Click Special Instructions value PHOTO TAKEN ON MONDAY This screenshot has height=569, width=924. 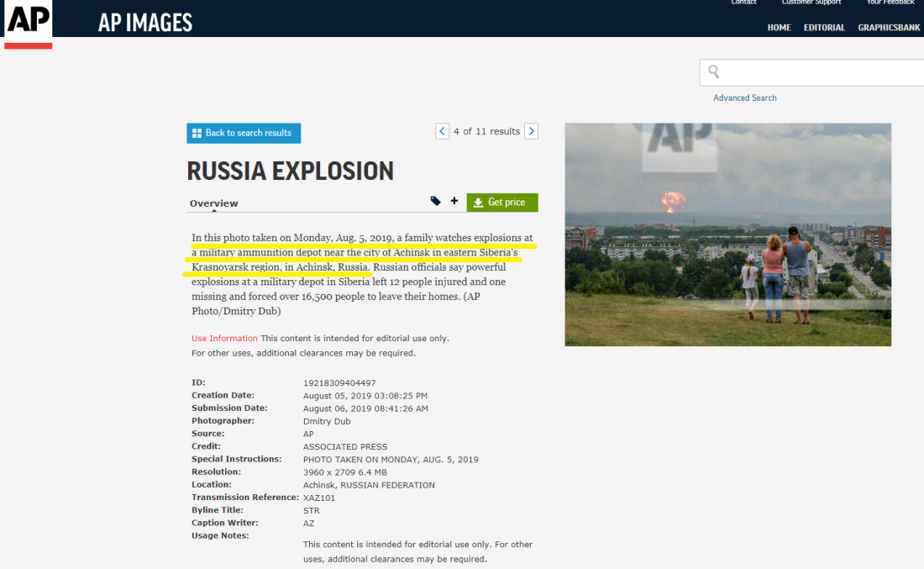(391, 460)
